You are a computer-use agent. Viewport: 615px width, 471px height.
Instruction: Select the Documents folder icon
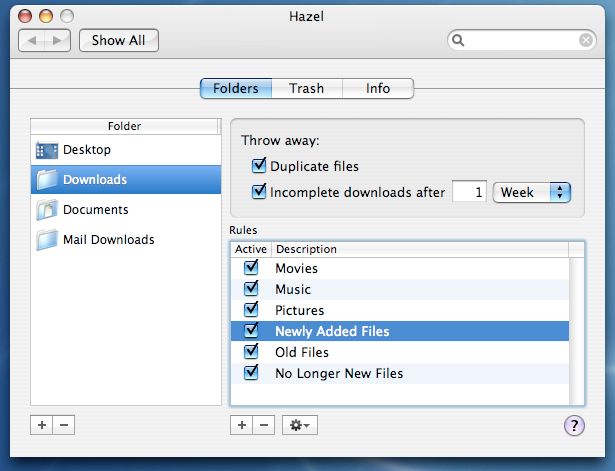tap(47, 210)
